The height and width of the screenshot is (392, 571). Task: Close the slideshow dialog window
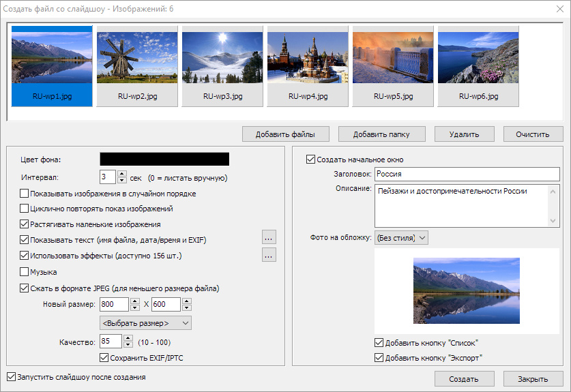(x=560, y=9)
